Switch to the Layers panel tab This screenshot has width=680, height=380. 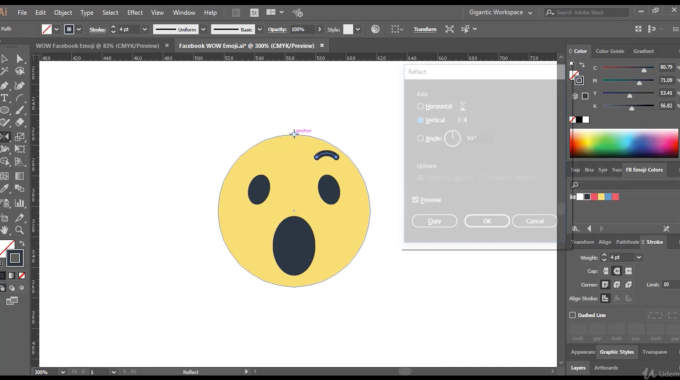coord(578,368)
